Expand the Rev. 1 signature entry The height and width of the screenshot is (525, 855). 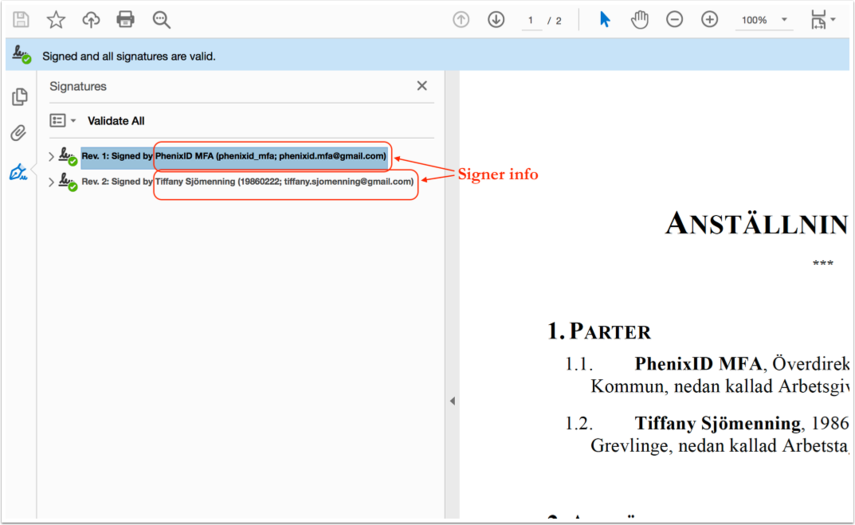(x=51, y=156)
